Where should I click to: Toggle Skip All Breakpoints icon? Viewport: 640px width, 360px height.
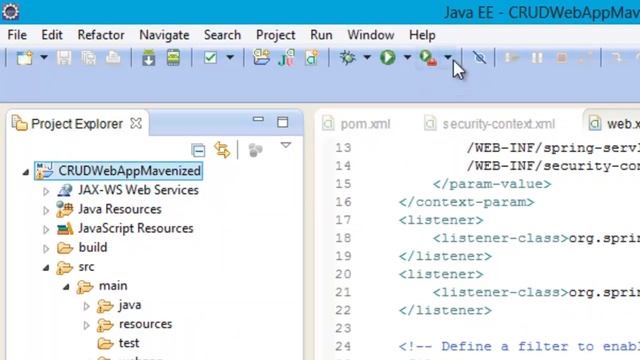coord(479,58)
